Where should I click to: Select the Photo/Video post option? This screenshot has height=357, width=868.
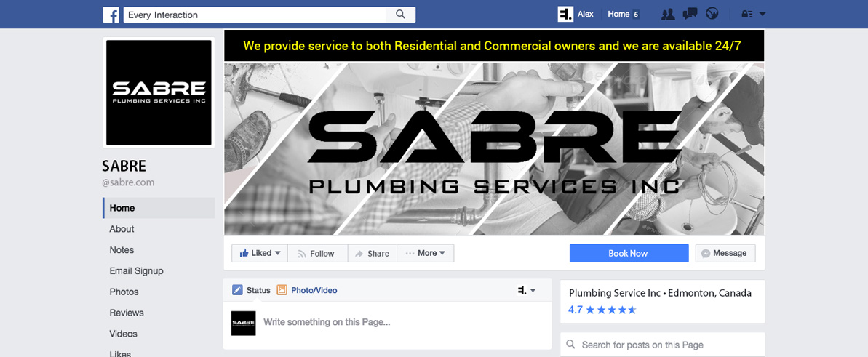(307, 290)
